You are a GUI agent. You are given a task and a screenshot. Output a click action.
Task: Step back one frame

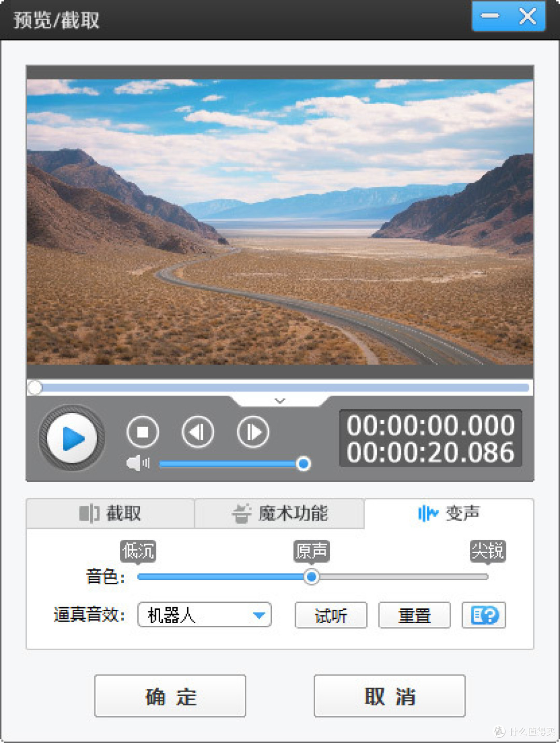pos(198,432)
